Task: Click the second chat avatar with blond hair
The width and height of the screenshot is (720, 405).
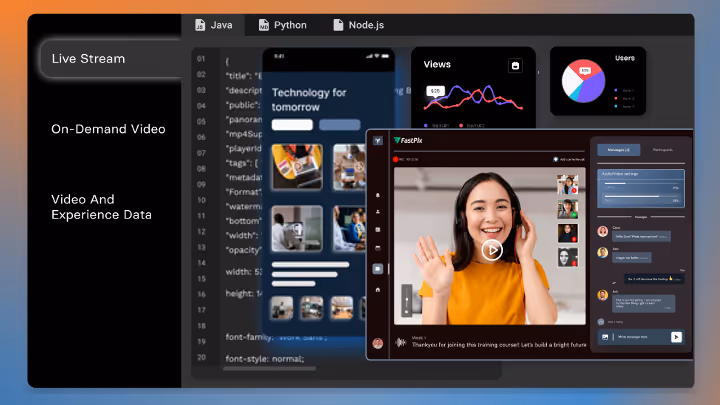Action: 603,252
